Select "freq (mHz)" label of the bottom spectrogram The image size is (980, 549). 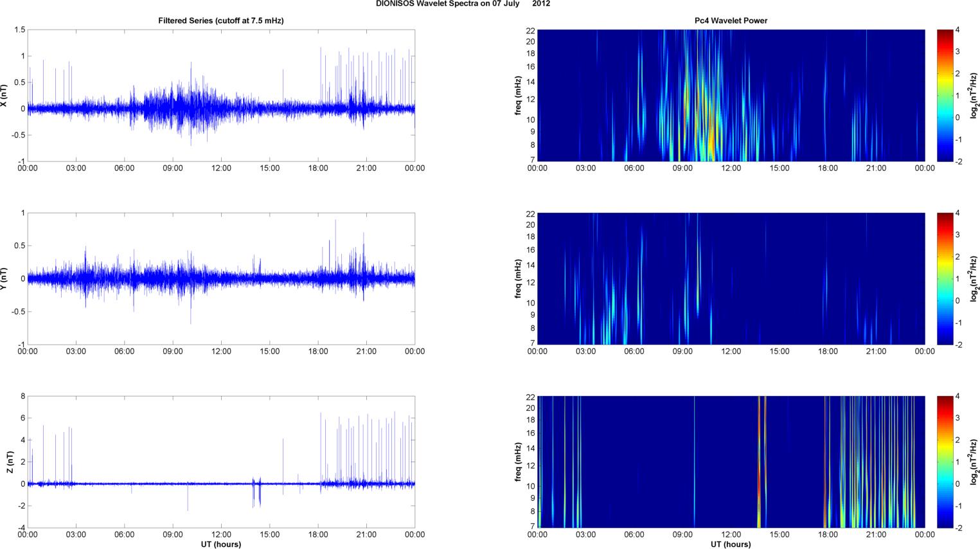pos(518,462)
